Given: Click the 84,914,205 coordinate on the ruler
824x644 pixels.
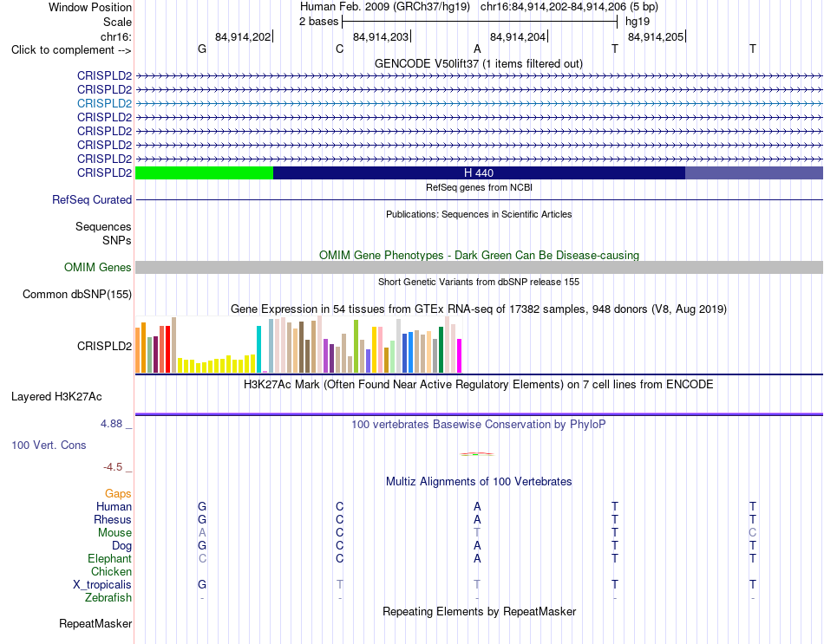Looking at the screenshot, I should (x=656, y=36).
